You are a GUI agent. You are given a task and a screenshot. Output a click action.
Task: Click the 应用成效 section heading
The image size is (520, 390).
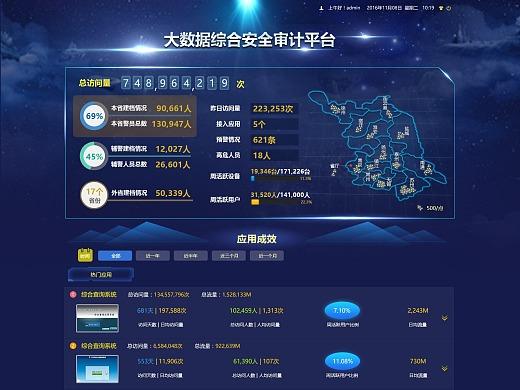(256, 239)
